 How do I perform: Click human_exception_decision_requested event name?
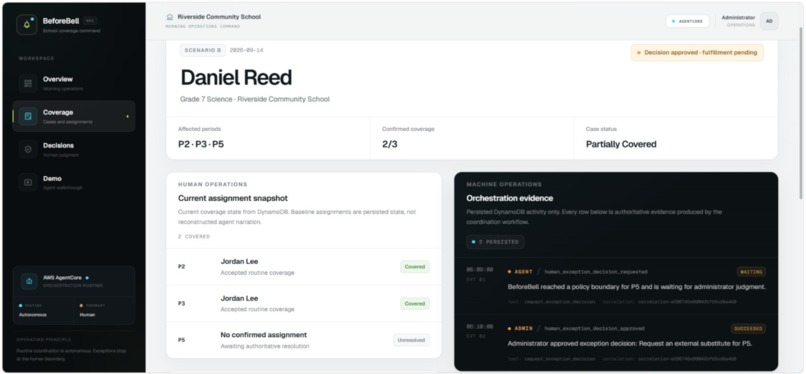596,272
